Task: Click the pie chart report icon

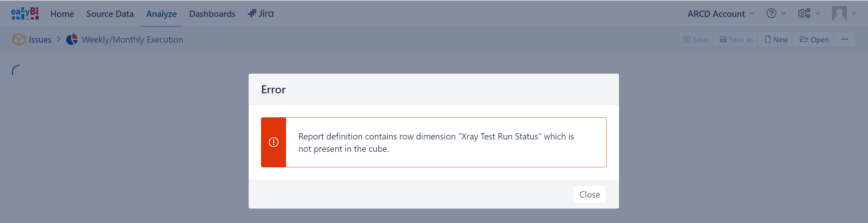Action: (x=72, y=39)
